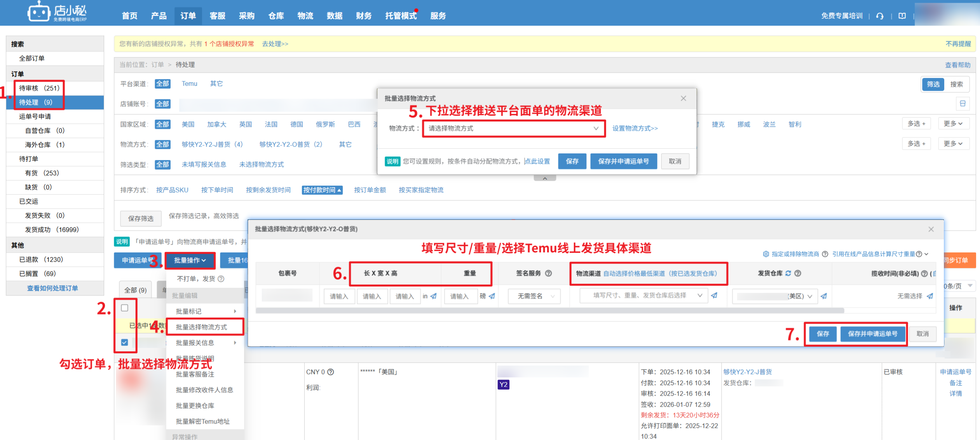Select 批量选择物流方式 menu entry

tap(202, 327)
